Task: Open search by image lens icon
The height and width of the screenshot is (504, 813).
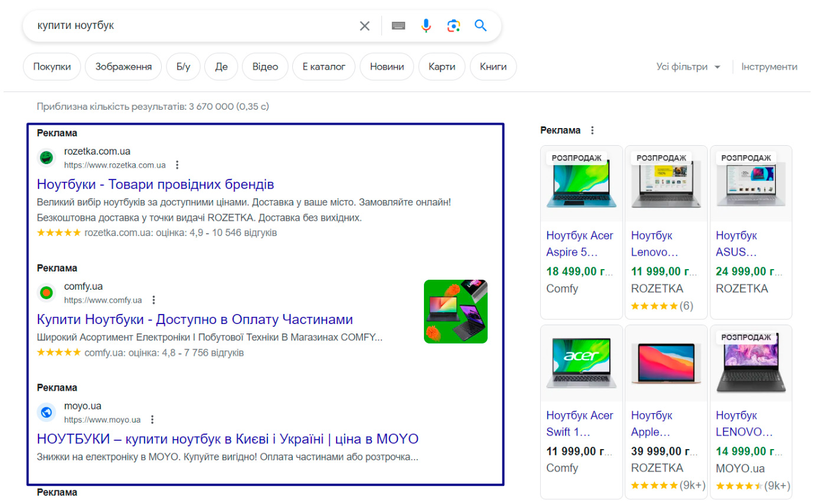Action: point(453,26)
